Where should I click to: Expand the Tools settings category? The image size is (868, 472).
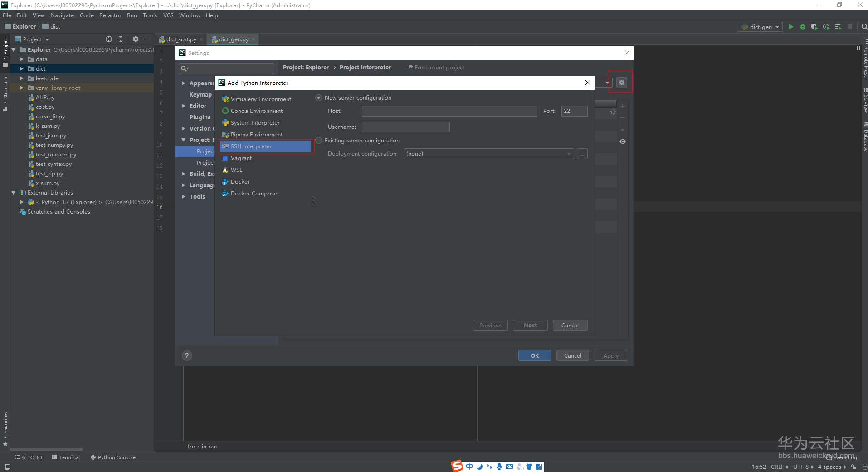(x=183, y=196)
